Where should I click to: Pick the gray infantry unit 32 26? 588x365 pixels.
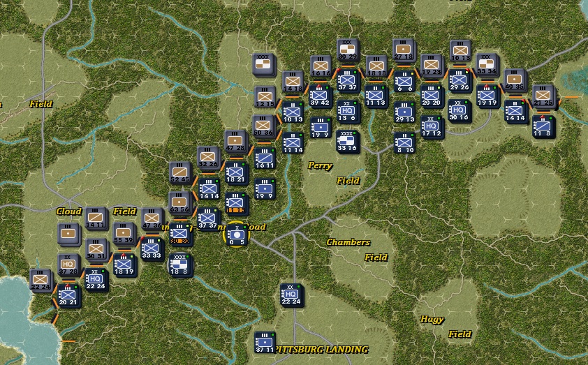tap(207, 158)
